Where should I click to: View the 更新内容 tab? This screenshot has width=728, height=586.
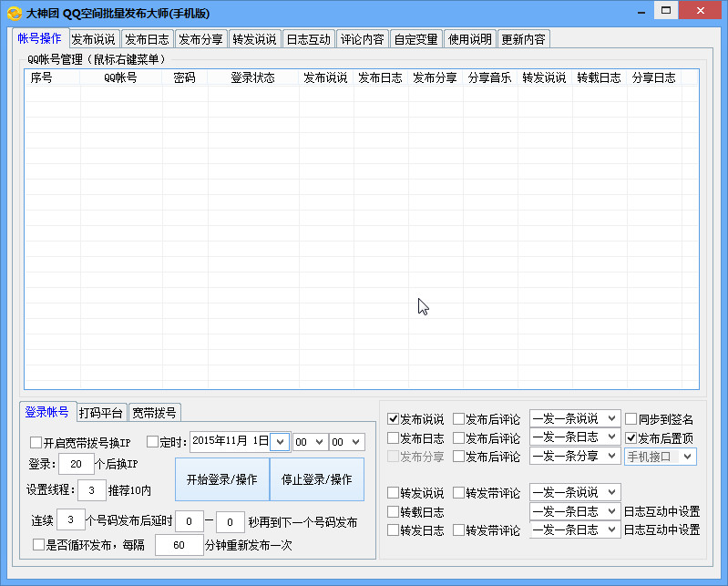(x=524, y=39)
